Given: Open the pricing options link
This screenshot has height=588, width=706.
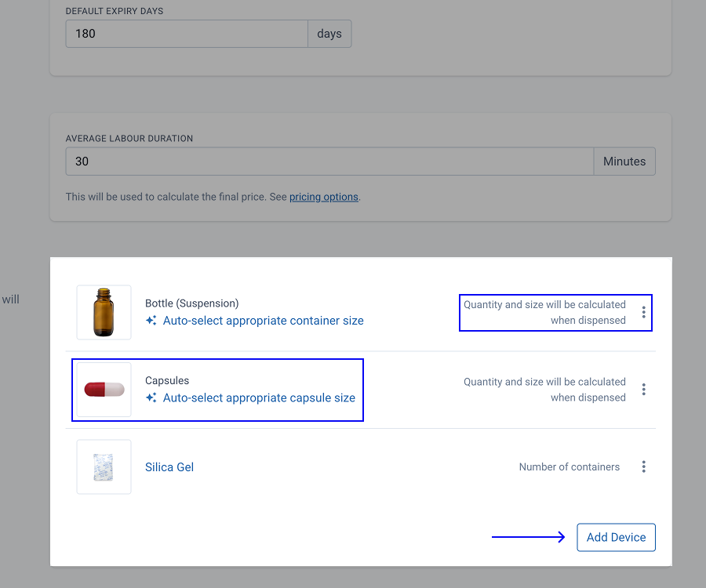Looking at the screenshot, I should tap(323, 197).
